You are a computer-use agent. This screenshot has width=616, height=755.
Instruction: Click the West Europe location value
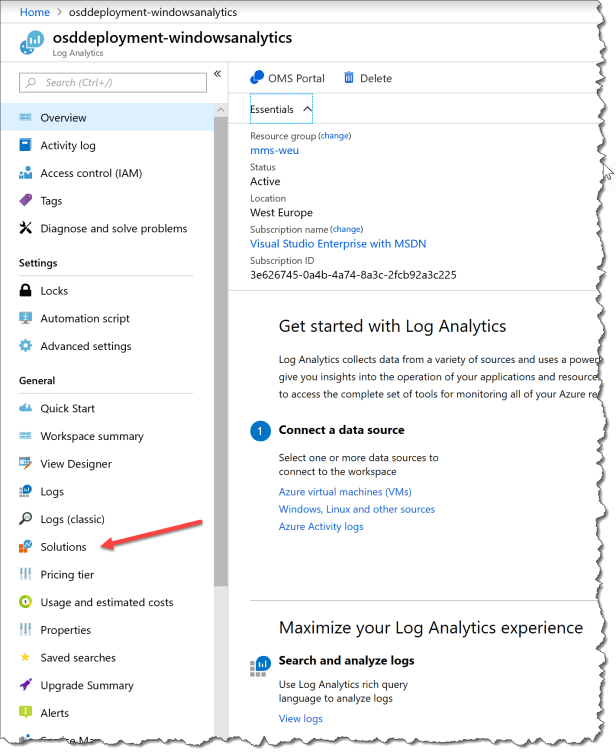[281, 212]
